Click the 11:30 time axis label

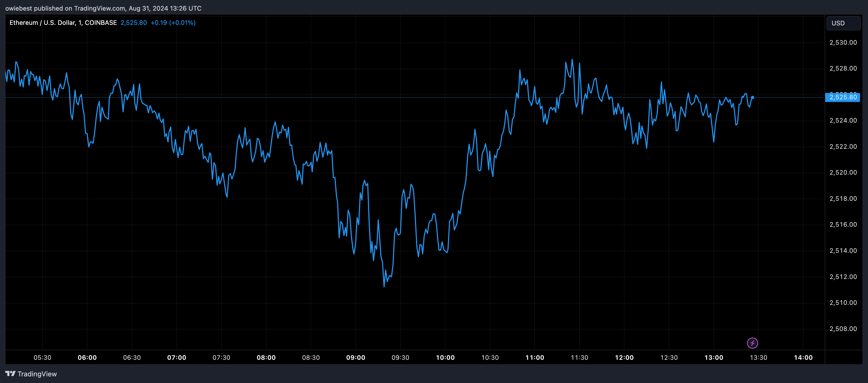(x=579, y=357)
